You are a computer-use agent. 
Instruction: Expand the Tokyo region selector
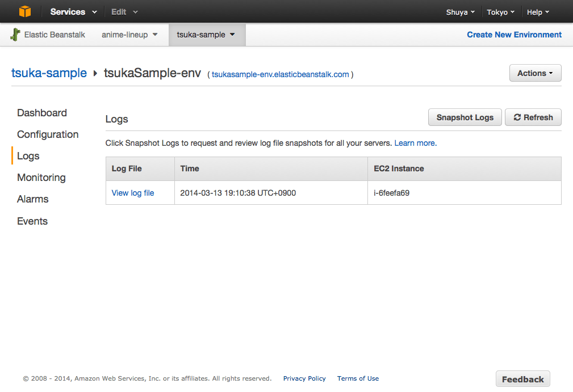click(500, 12)
